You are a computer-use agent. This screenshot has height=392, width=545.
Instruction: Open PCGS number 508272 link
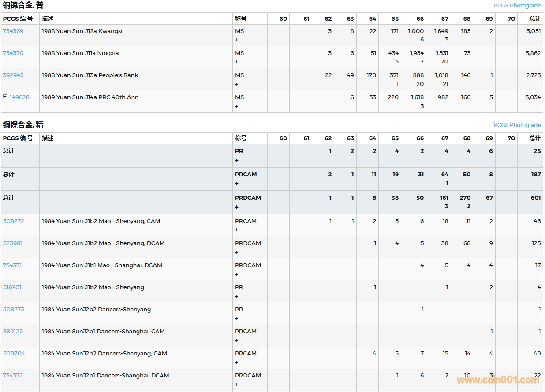coord(13,221)
